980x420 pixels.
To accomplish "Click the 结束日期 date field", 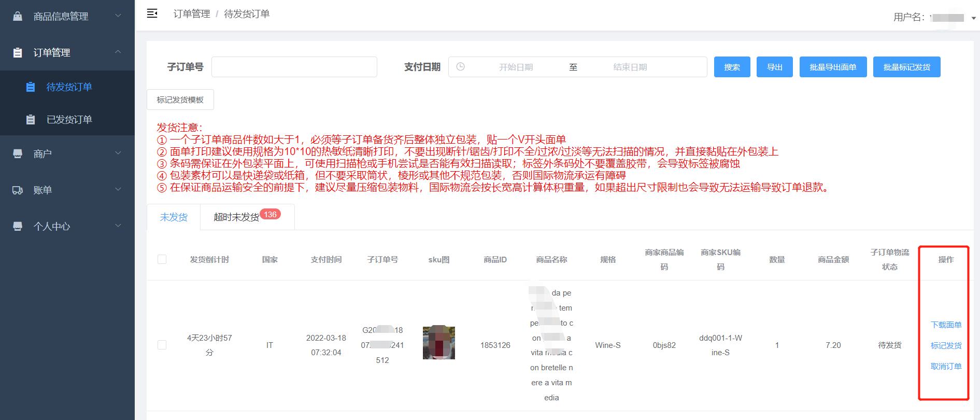I will coord(630,67).
